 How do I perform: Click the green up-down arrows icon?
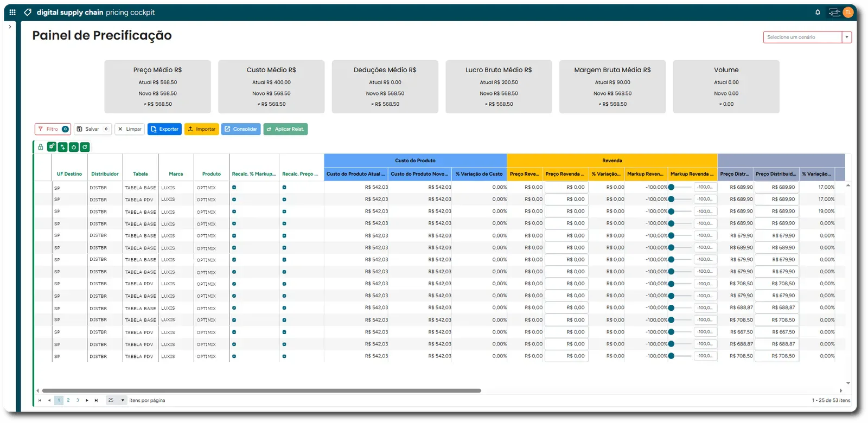tap(63, 146)
